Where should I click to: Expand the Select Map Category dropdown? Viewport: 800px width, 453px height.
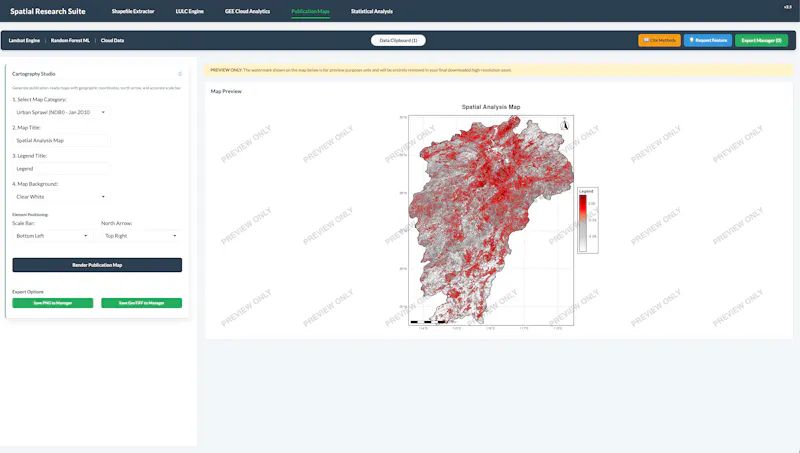(61, 112)
